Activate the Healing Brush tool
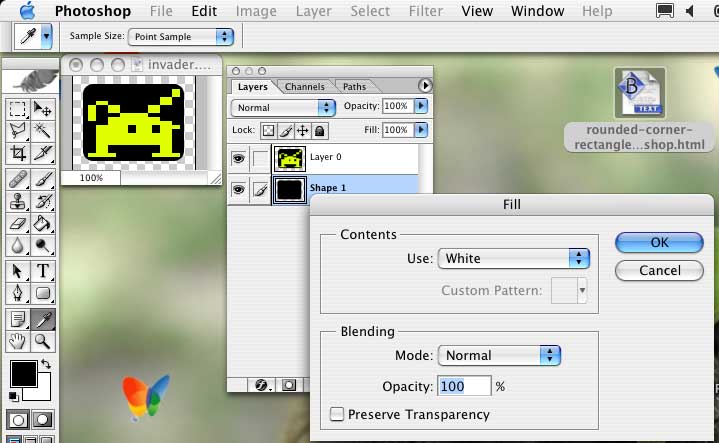Image resolution: width=719 pixels, height=443 pixels. 18,179
